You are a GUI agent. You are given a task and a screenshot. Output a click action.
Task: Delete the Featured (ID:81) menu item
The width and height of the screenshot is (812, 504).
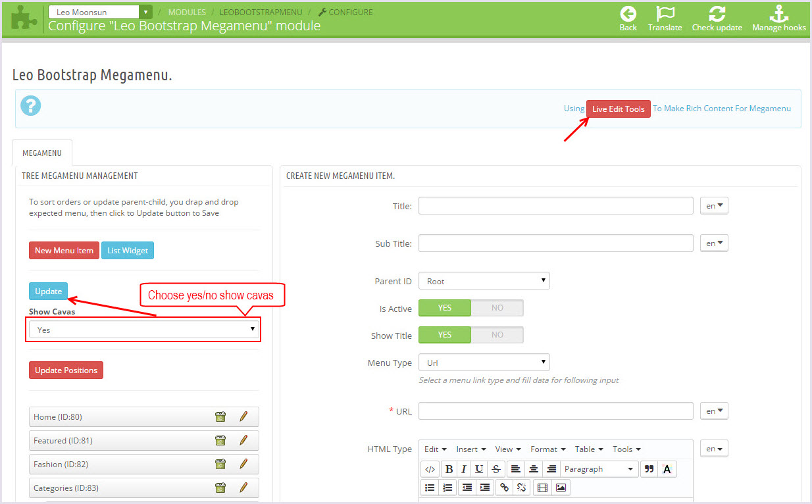tap(220, 440)
